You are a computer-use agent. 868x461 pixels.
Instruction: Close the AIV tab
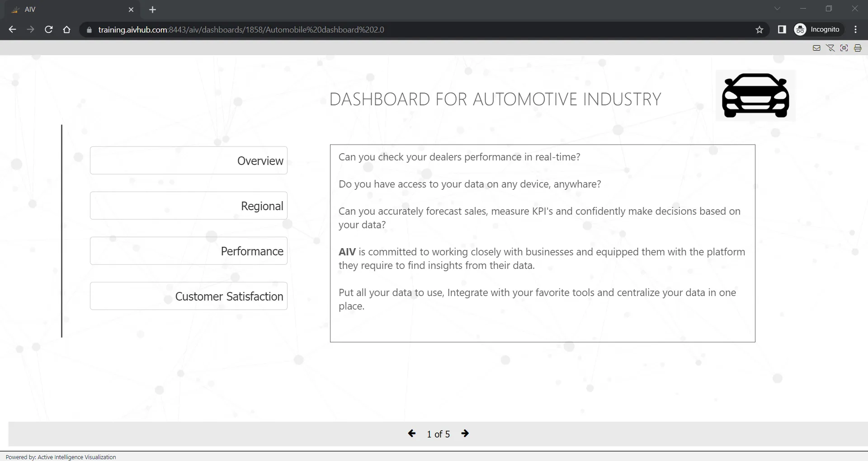click(x=131, y=9)
